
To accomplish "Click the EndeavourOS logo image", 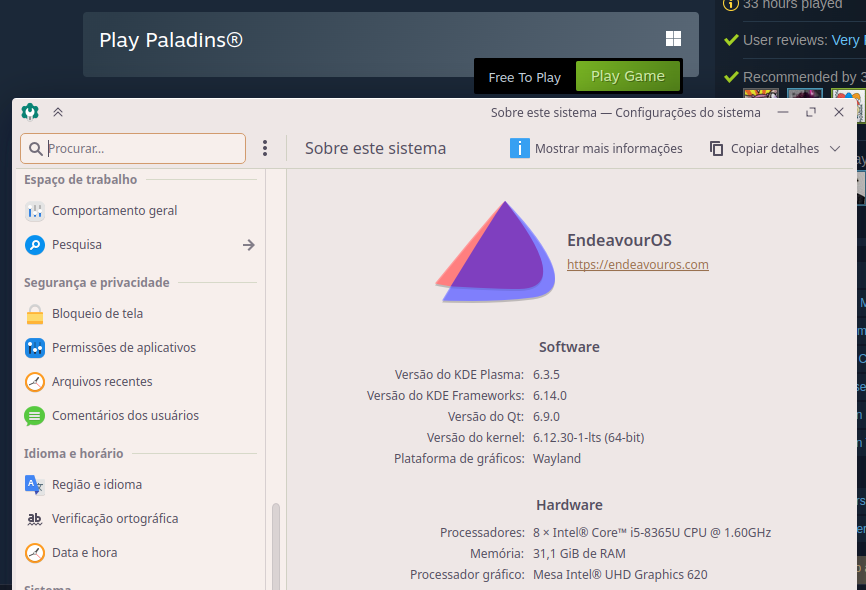I will (495, 251).
